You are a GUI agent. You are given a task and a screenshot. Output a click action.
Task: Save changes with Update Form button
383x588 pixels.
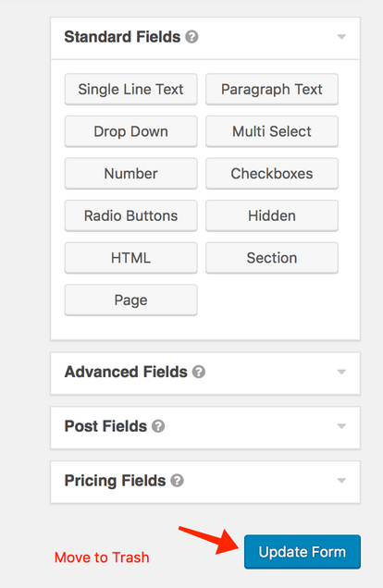[303, 552]
